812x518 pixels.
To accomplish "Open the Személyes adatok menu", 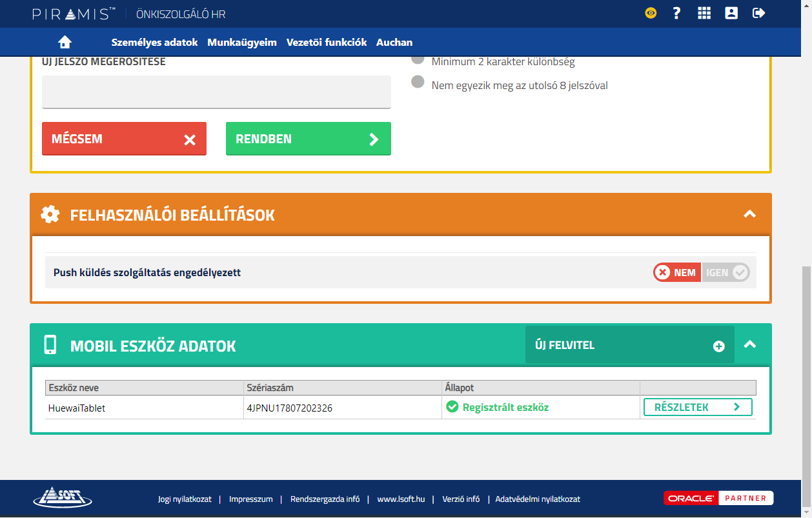I will (x=154, y=43).
